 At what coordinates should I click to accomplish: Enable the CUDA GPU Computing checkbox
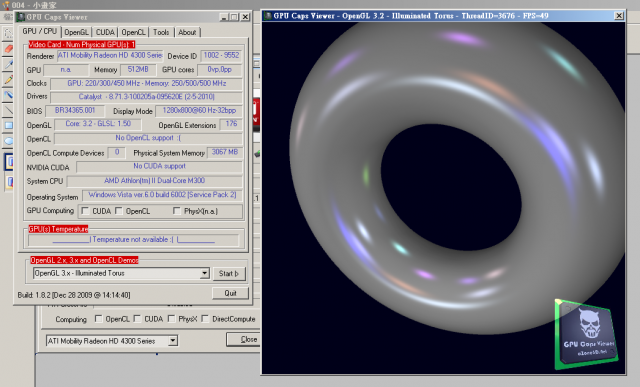[x=85, y=211]
